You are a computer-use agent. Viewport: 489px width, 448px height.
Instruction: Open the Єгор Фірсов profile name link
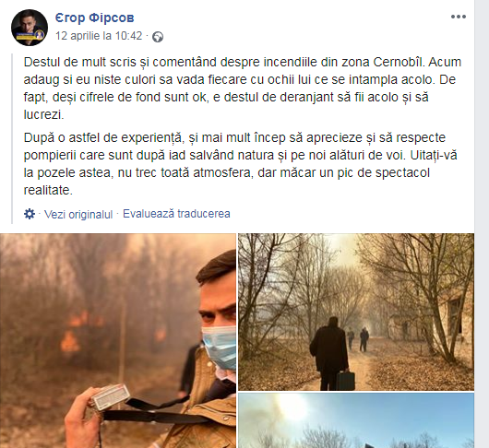[x=95, y=18]
